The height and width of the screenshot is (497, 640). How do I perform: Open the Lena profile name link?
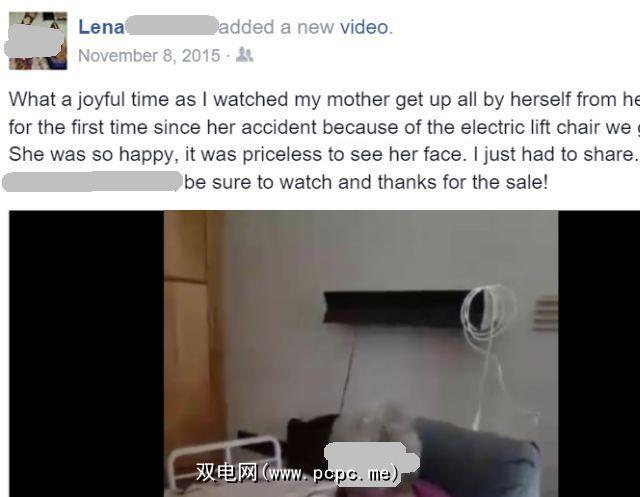pos(101,27)
